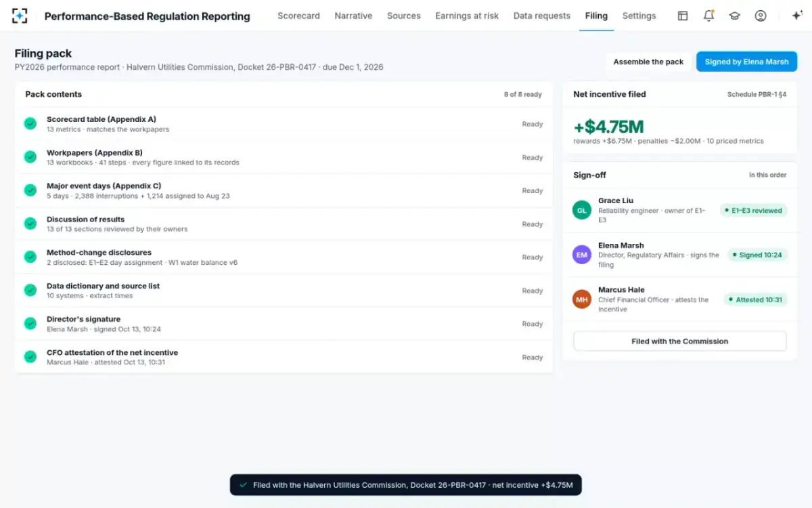Screen dimensions: 812x508
Task: Click the 8 of 8 ready counter
Action: (522, 94)
